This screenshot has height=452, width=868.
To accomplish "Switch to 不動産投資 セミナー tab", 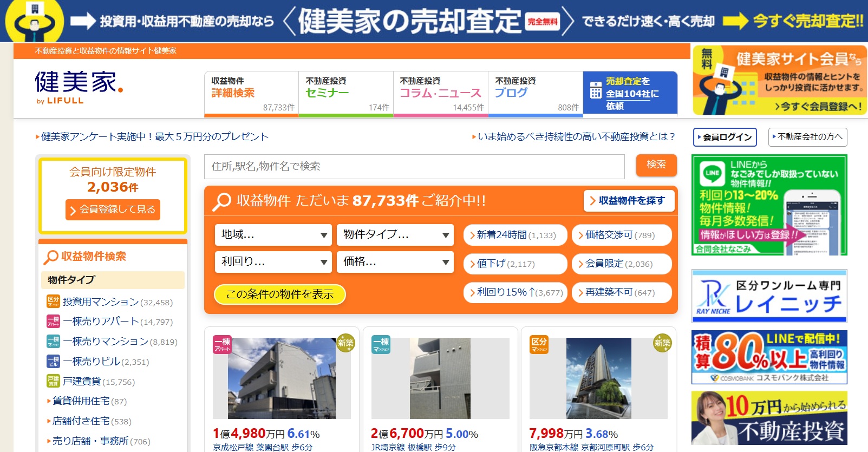I will pos(345,94).
